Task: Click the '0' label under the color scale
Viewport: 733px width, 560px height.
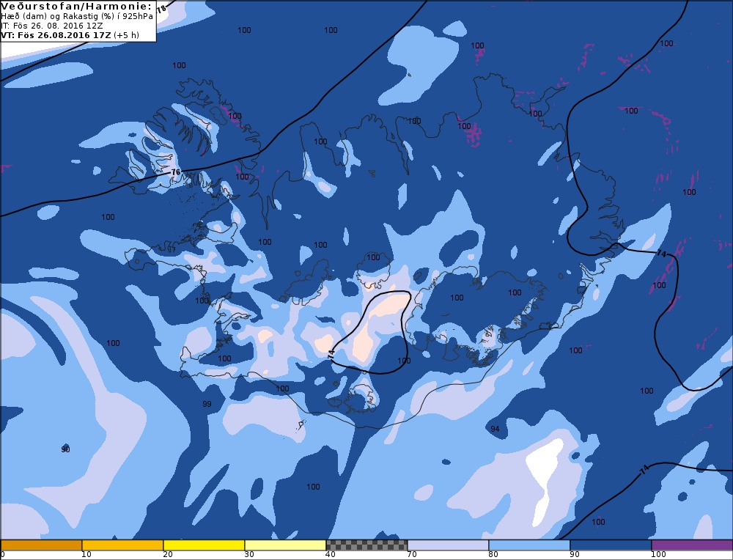Action: tap(2, 555)
